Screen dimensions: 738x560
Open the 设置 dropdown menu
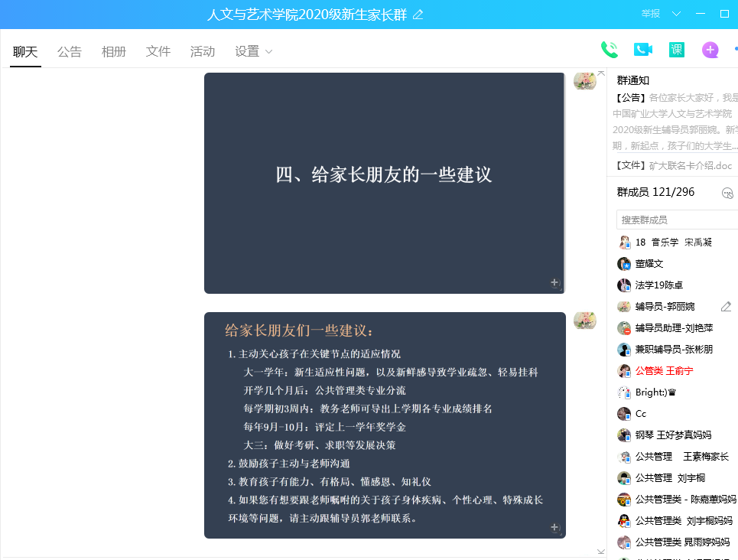click(x=253, y=52)
